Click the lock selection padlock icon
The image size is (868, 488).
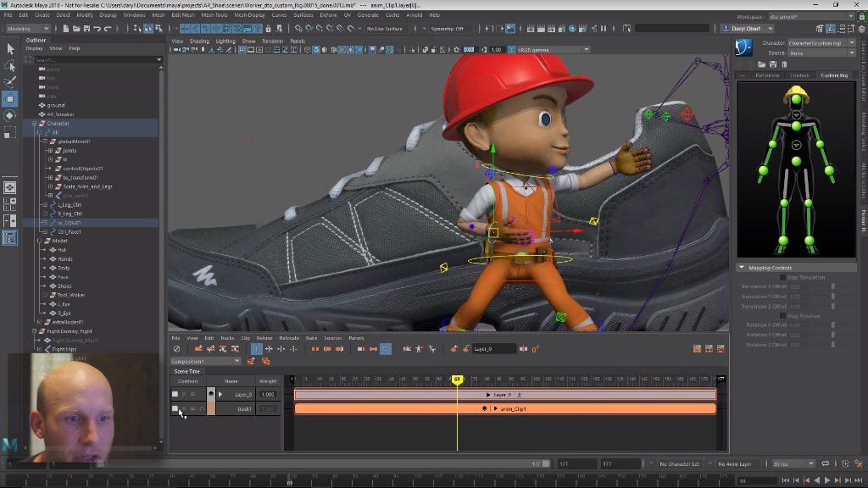click(269, 28)
